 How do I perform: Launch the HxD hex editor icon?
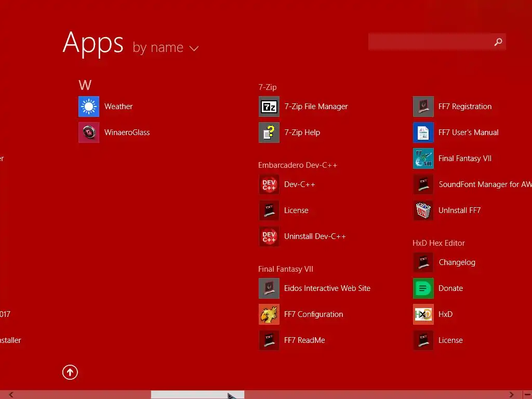point(423,314)
